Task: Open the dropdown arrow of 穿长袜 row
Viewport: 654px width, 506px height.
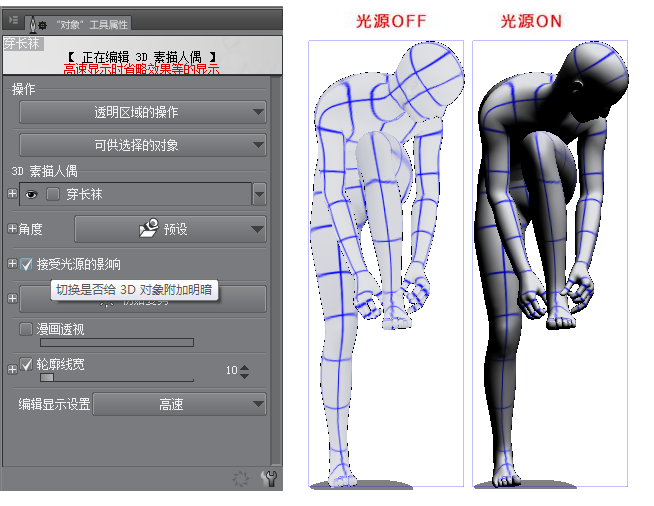Action: [x=259, y=194]
